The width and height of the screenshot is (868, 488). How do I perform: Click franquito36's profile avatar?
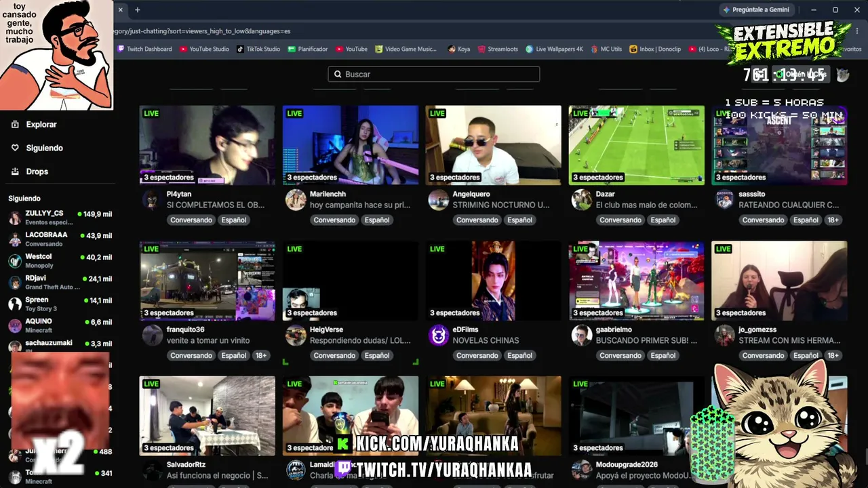point(152,335)
